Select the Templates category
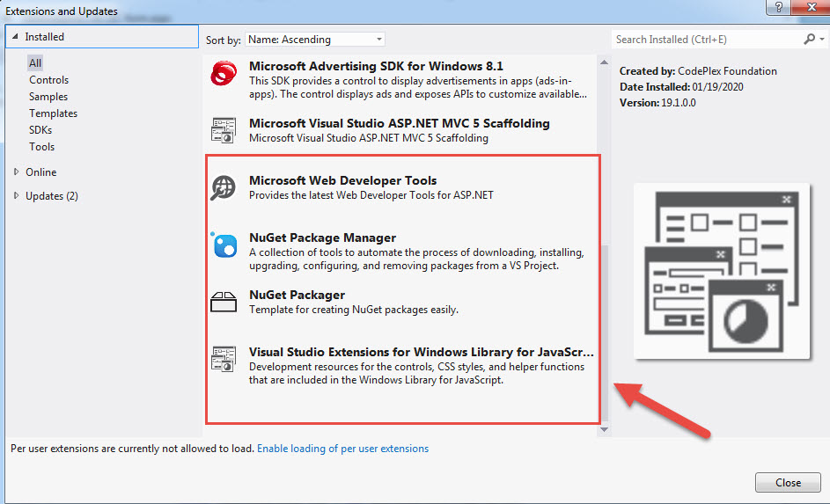Viewport: 830px width, 504px height. click(53, 113)
